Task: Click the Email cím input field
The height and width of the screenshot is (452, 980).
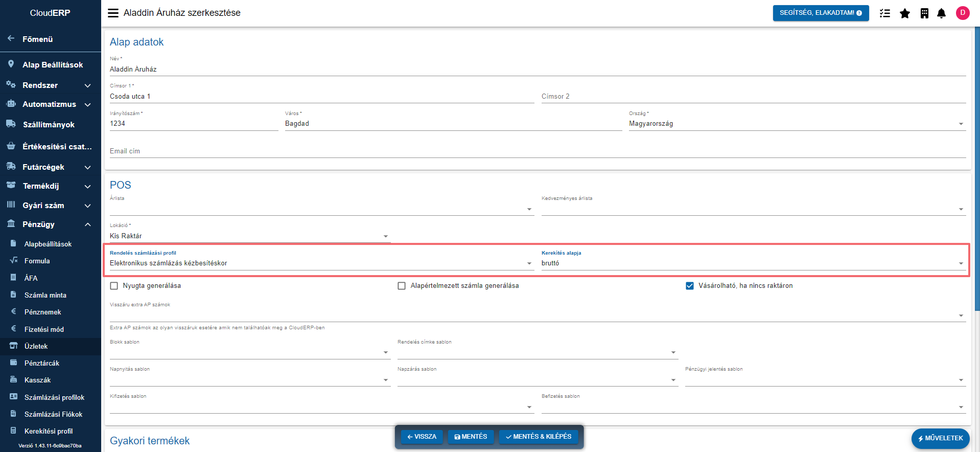Action: [537, 151]
